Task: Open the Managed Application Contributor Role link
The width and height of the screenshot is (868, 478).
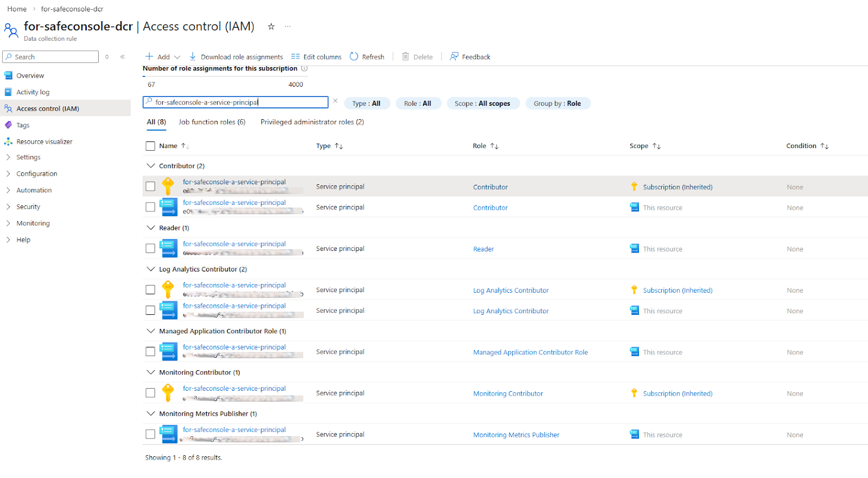Action: tap(531, 352)
